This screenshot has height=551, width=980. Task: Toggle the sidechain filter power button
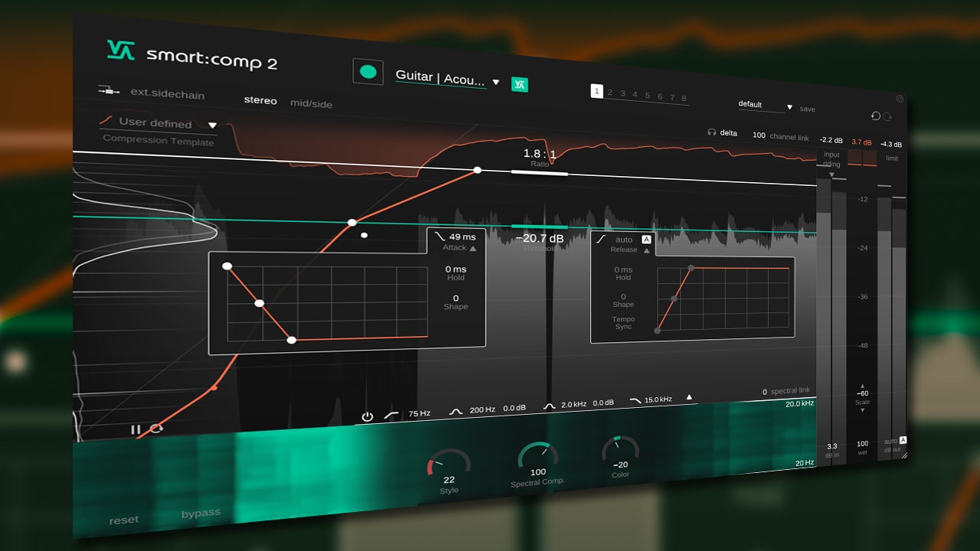[x=367, y=416]
